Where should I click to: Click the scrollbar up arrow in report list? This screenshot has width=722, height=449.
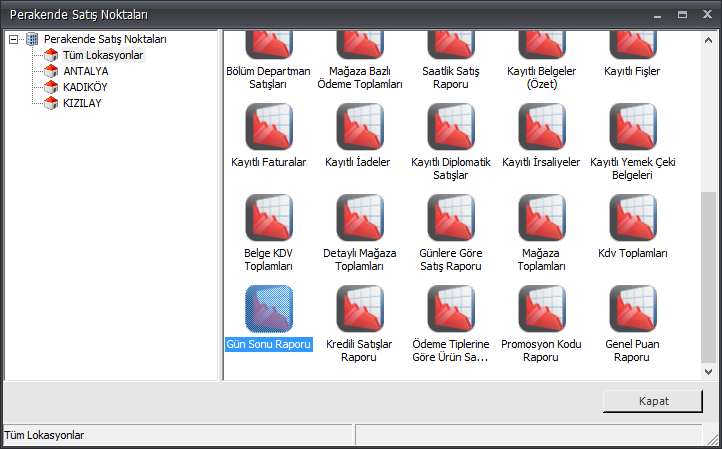tap(708, 41)
